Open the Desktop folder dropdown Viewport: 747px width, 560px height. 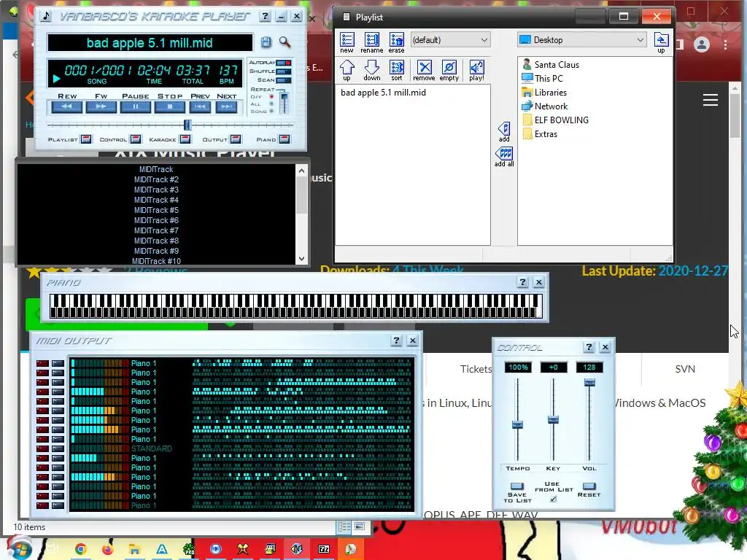coord(581,40)
